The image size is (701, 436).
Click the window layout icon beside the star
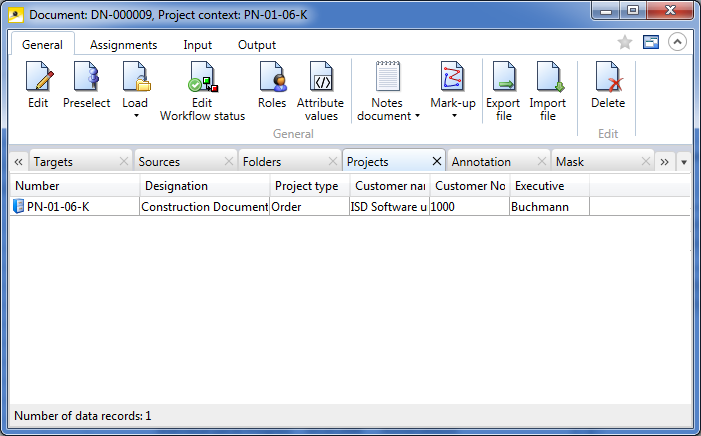click(651, 42)
